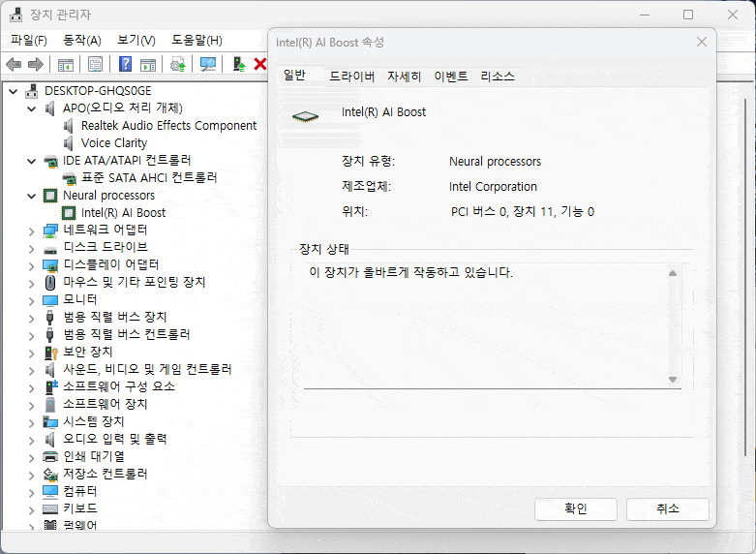Select the 일반 tab
756x554 pixels.
[294, 76]
